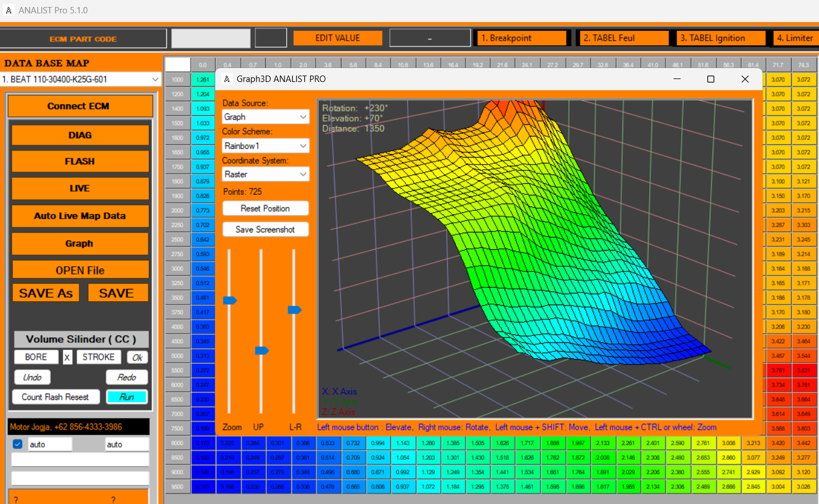Confirm cylinder volume with Ok
The width and height of the screenshot is (819, 504).
click(x=137, y=358)
